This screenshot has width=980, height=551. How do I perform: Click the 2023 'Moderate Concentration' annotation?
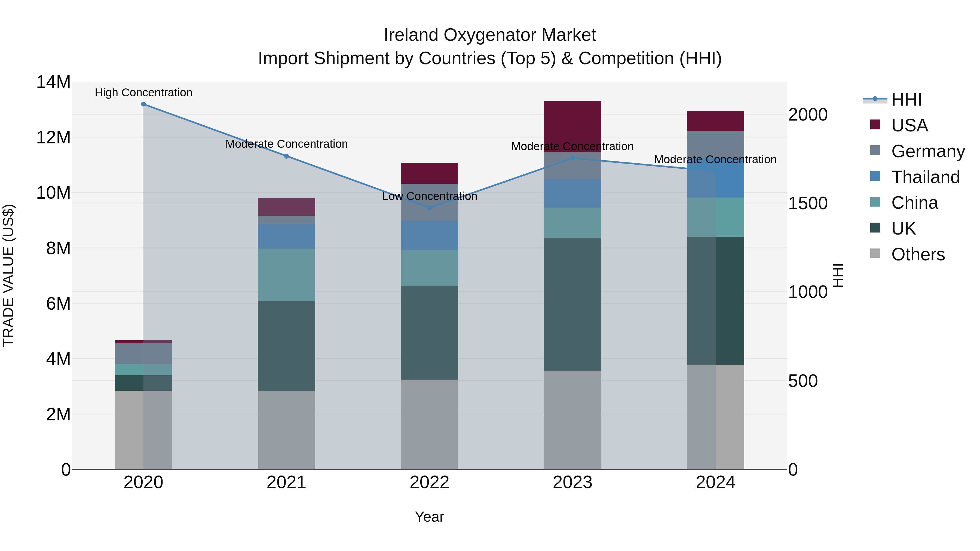tap(572, 146)
